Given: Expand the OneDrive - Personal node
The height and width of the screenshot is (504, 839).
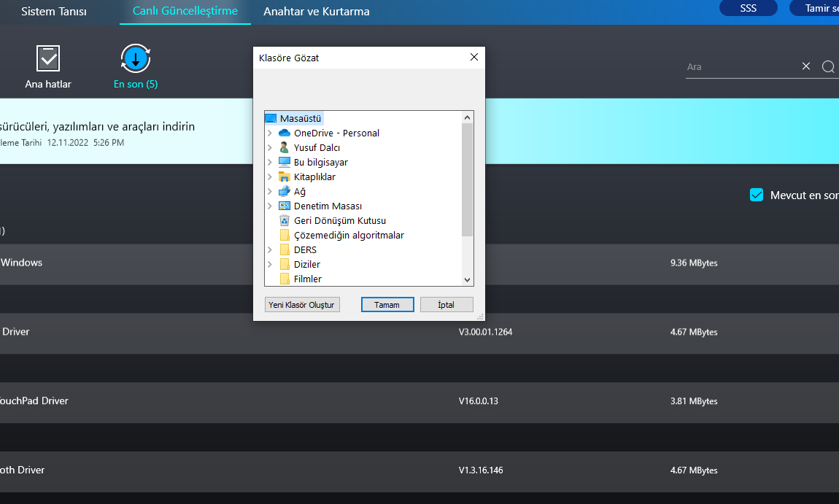Looking at the screenshot, I should 270,133.
